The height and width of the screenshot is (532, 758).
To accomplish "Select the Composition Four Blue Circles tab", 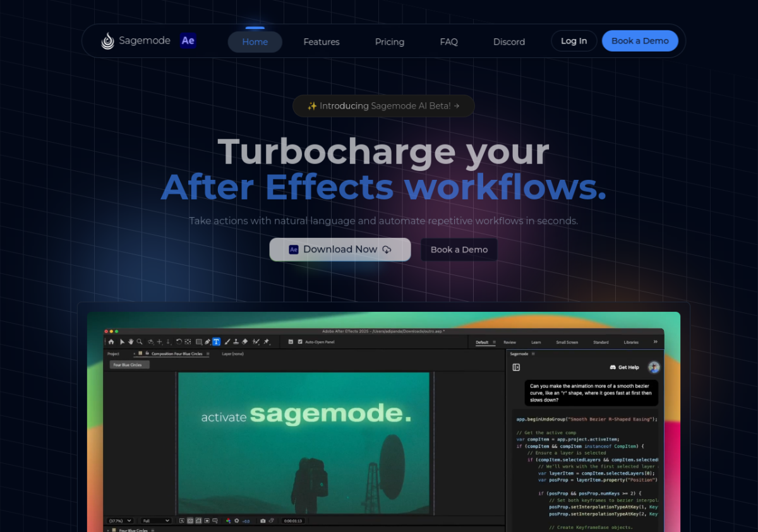I will pos(177,353).
